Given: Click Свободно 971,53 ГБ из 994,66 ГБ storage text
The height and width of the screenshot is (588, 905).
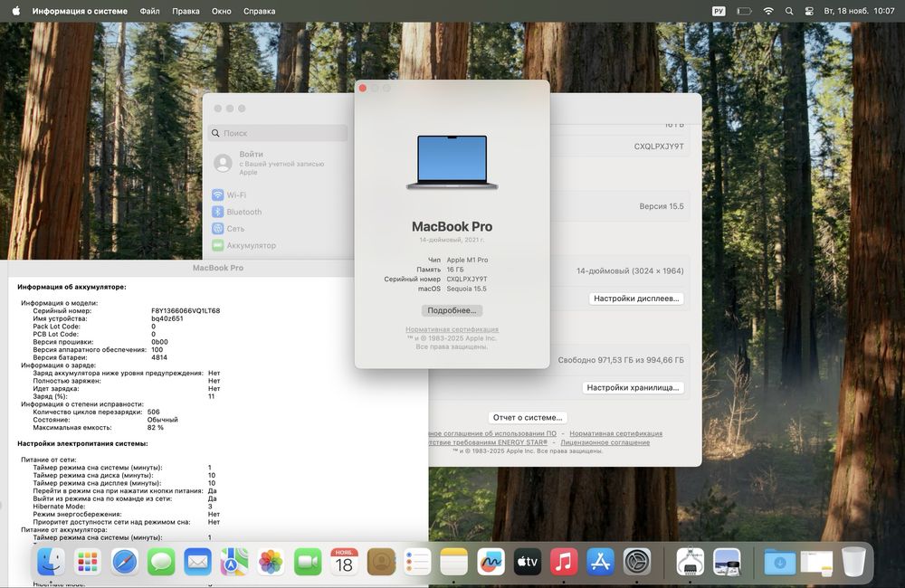Looking at the screenshot, I should point(621,359).
